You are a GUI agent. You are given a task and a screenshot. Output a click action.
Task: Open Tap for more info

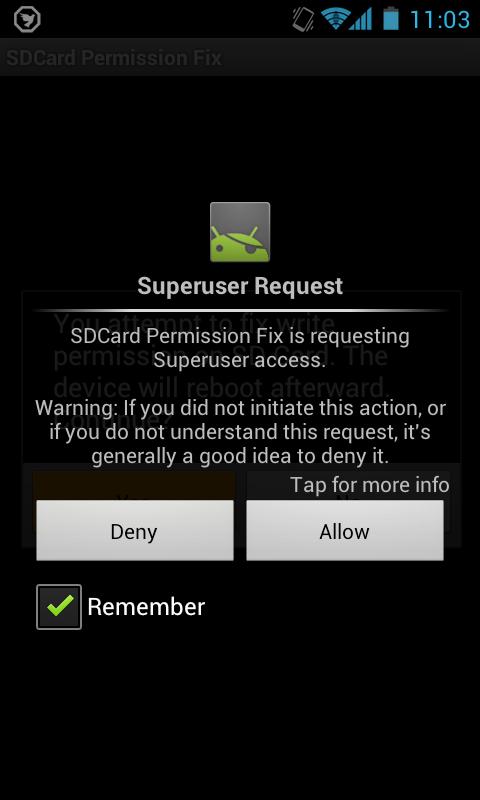370,485
